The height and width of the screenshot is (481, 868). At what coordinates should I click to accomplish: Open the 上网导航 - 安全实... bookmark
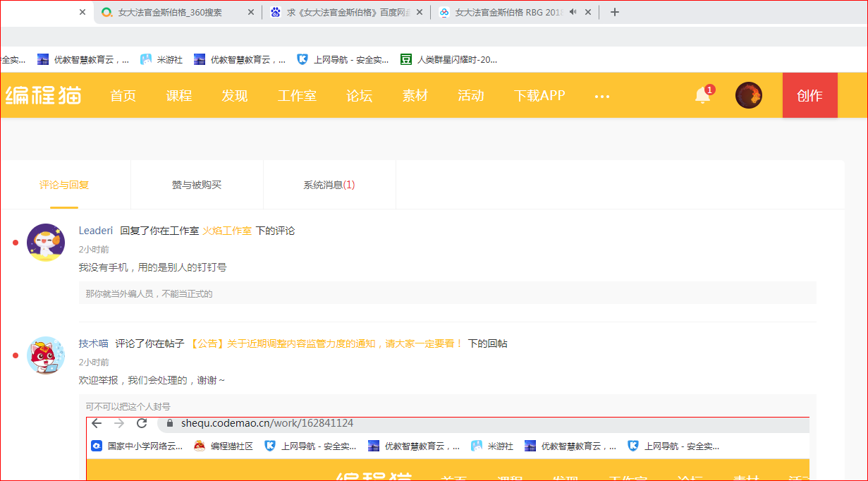click(x=343, y=60)
